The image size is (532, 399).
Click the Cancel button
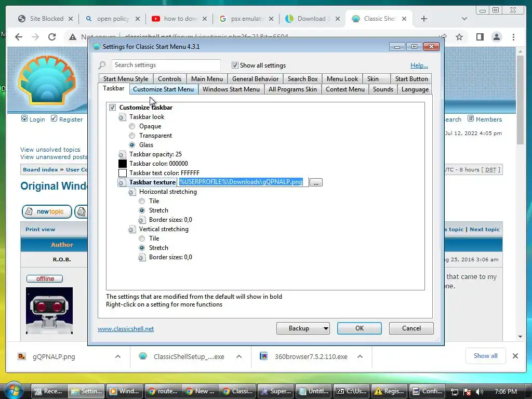411,328
